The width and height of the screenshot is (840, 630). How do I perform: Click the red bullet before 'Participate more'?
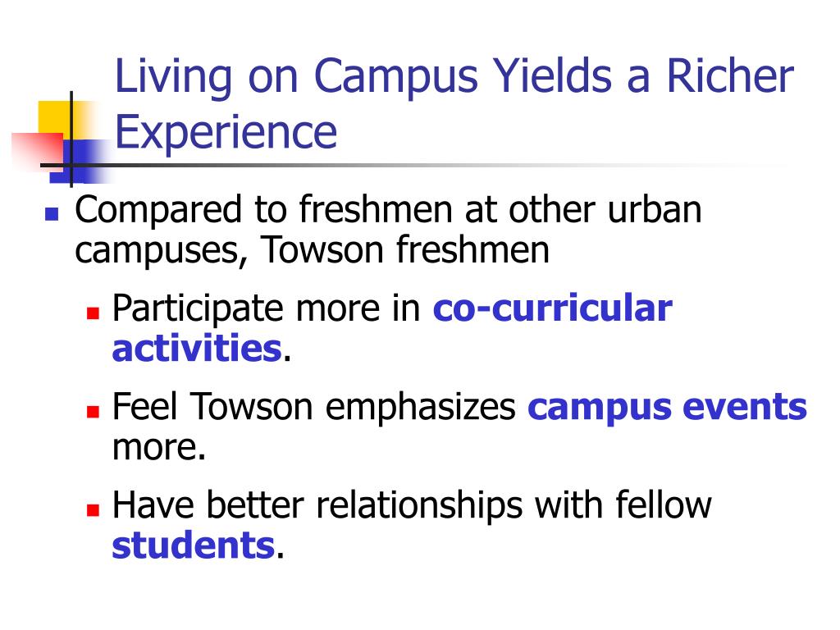tap(94, 313)
